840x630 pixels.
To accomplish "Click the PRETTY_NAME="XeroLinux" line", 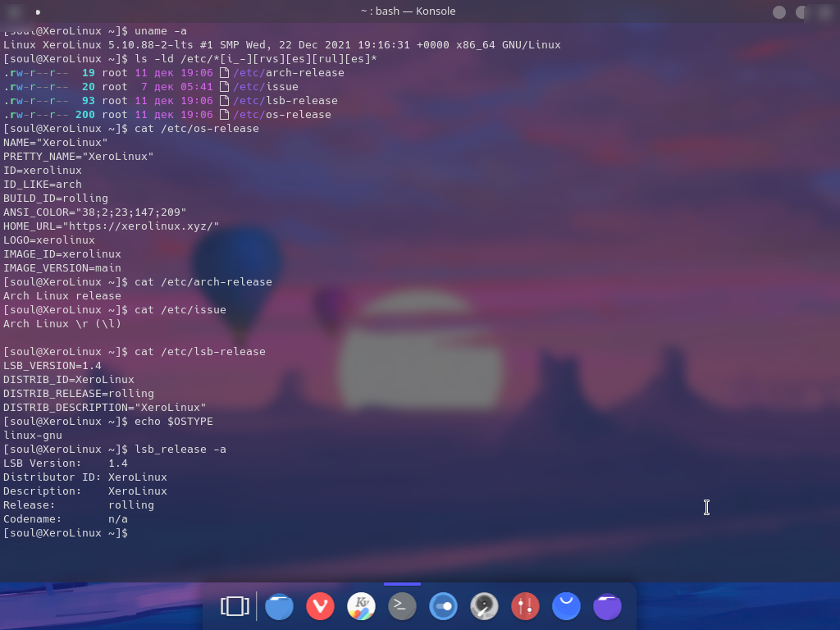I will tap(79, 157).
